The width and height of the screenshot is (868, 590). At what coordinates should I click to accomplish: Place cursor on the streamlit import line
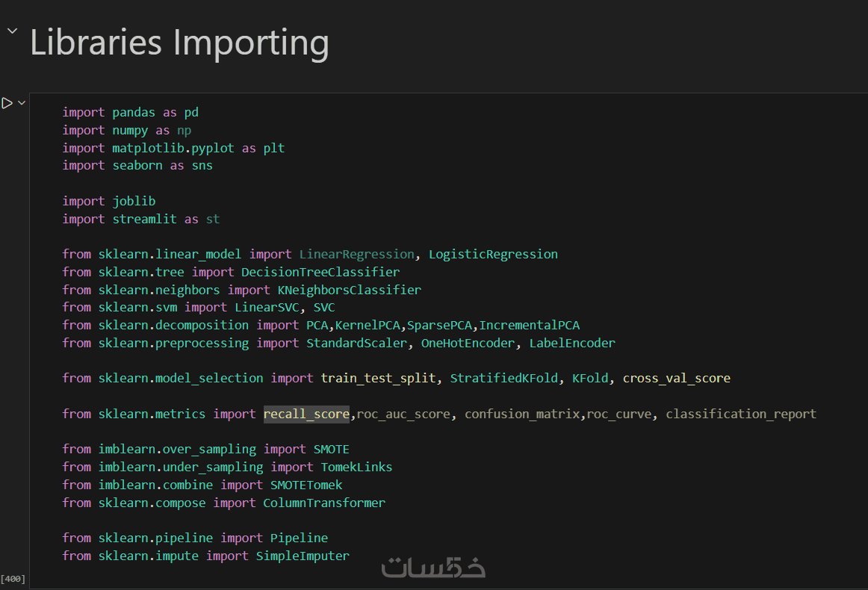point(141,219)
